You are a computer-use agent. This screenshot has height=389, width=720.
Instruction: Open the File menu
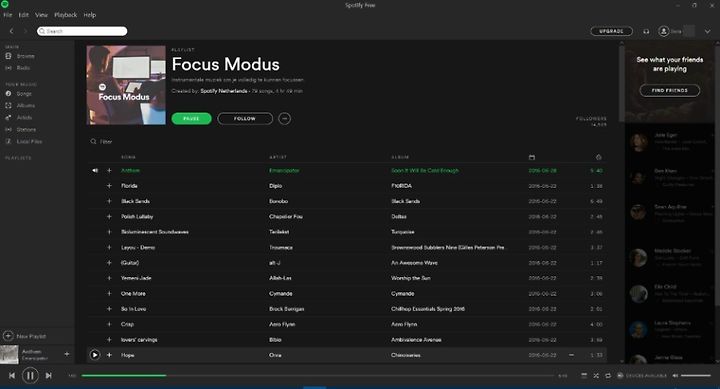(7, 15)
